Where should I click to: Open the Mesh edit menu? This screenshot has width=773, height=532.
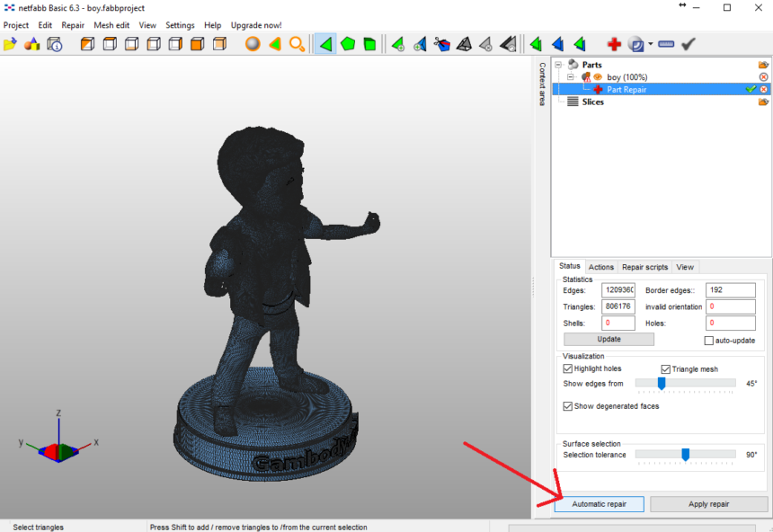[111, 25]
